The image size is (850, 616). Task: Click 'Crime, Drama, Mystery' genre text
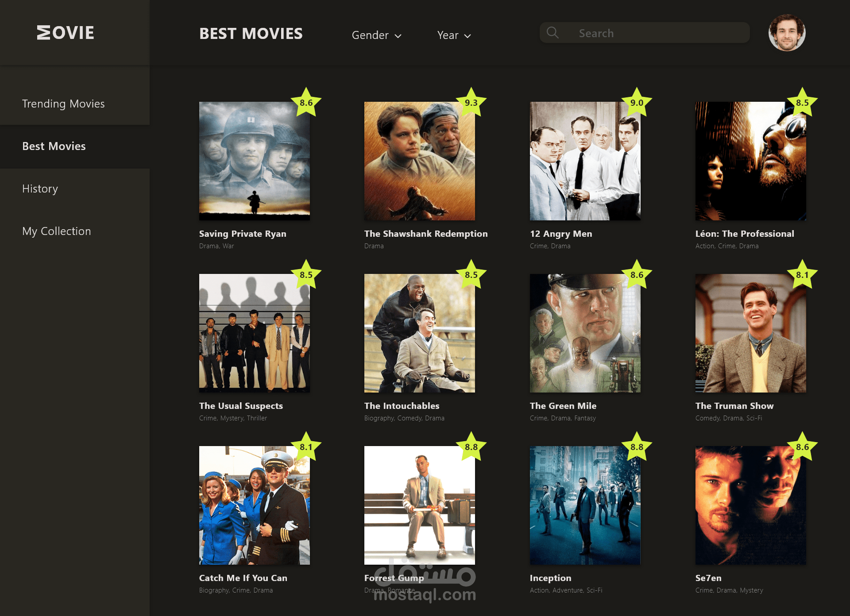(729, 590)
